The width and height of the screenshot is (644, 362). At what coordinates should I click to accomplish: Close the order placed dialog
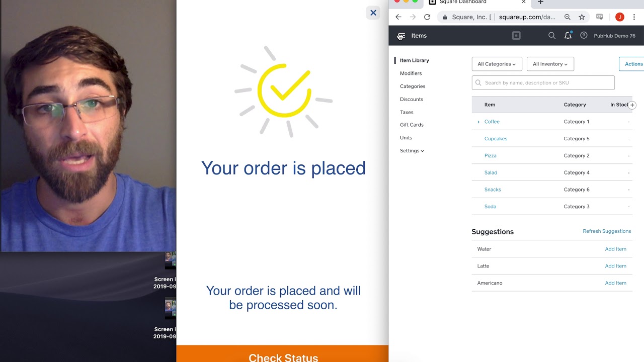(x=373, y=13)
